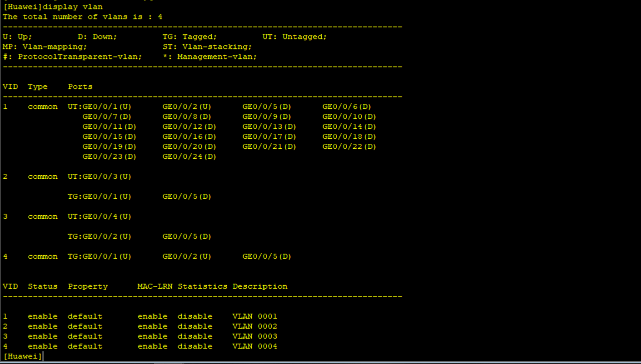This screenshot has width=641, height=364.
Task: Select port GE0/0/13(D)
Action: pyautogui.click(x=269, y=126)
